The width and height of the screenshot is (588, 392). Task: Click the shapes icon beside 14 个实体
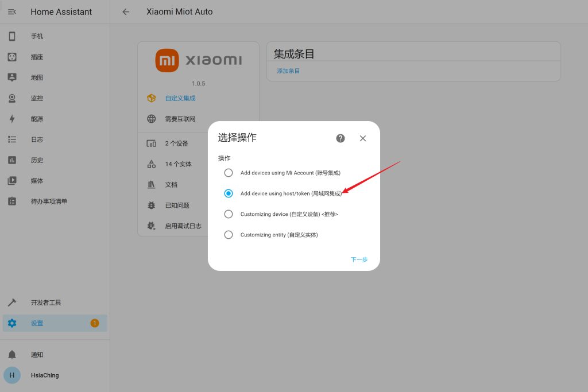click(x=151, y=164)
